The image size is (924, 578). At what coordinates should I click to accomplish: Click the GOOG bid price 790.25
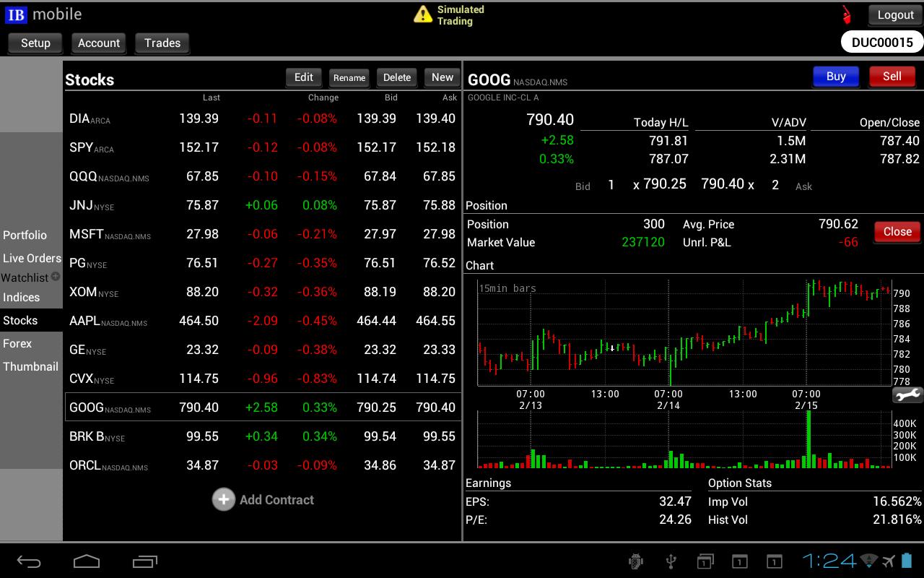[665, 184]
